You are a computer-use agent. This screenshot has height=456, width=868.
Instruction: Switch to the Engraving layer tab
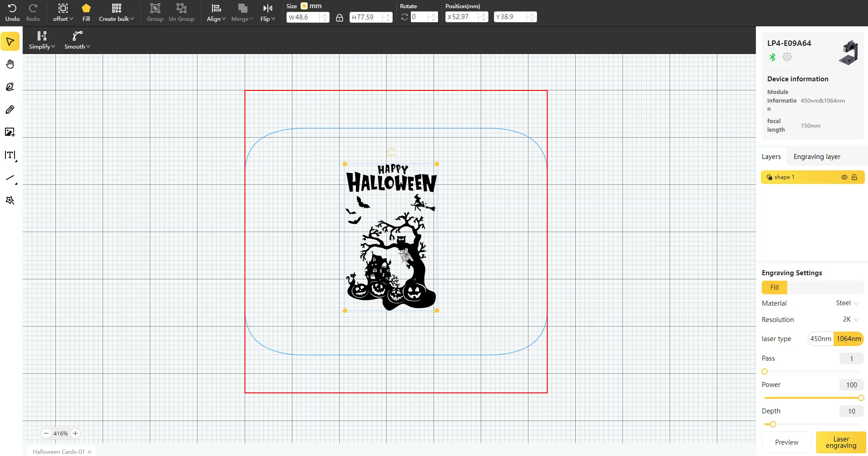click(817, 157)
